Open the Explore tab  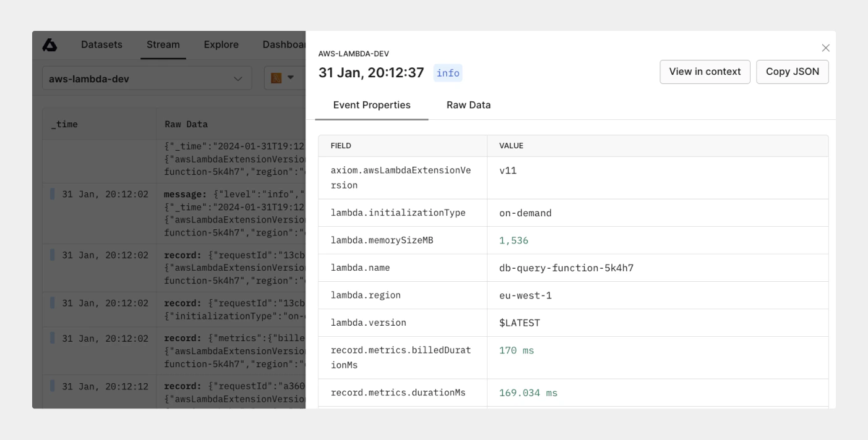(x=221, y=44)
